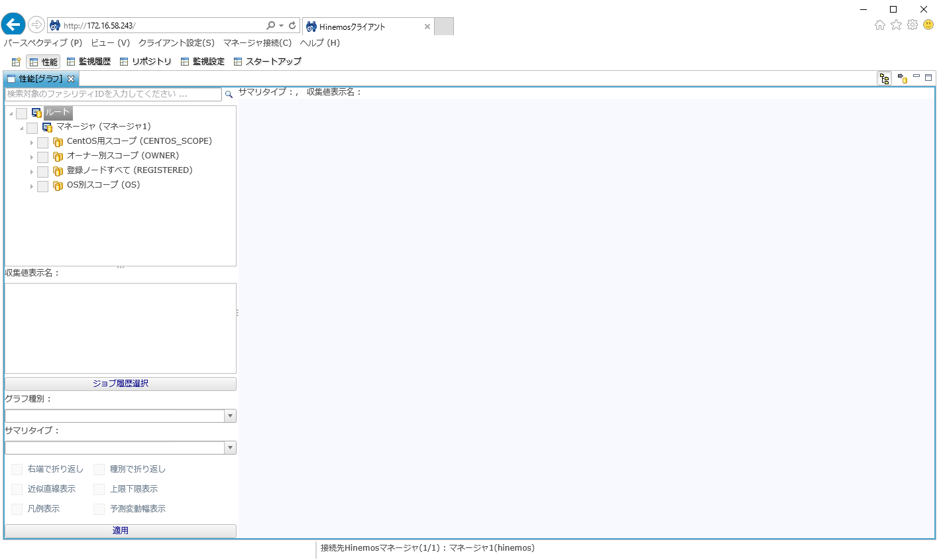
Task: Open the グラフ種別 dropdown
Action: coord(230,416)
